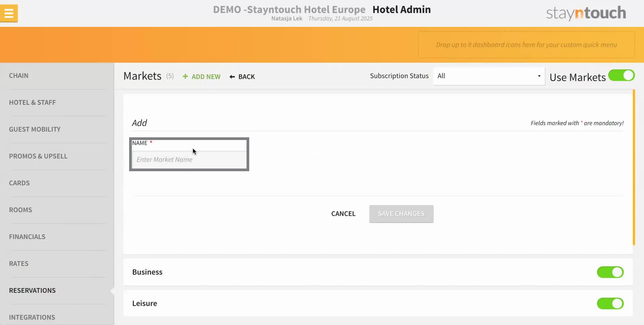The height and width of the screenshot is (325, 644).
Task: Click the user name Natasja Lek
Action: (287, 18)
